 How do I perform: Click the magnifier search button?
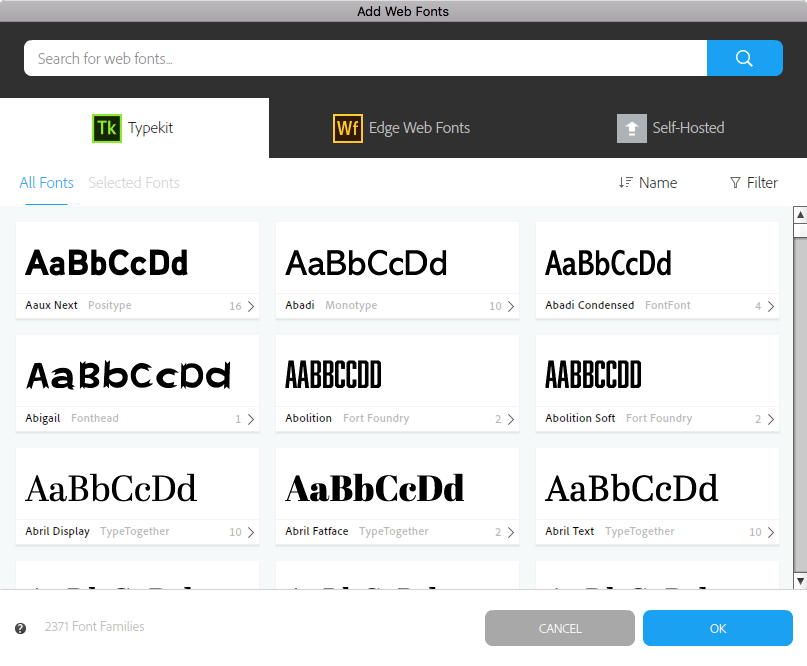click(x=744, y=58)
